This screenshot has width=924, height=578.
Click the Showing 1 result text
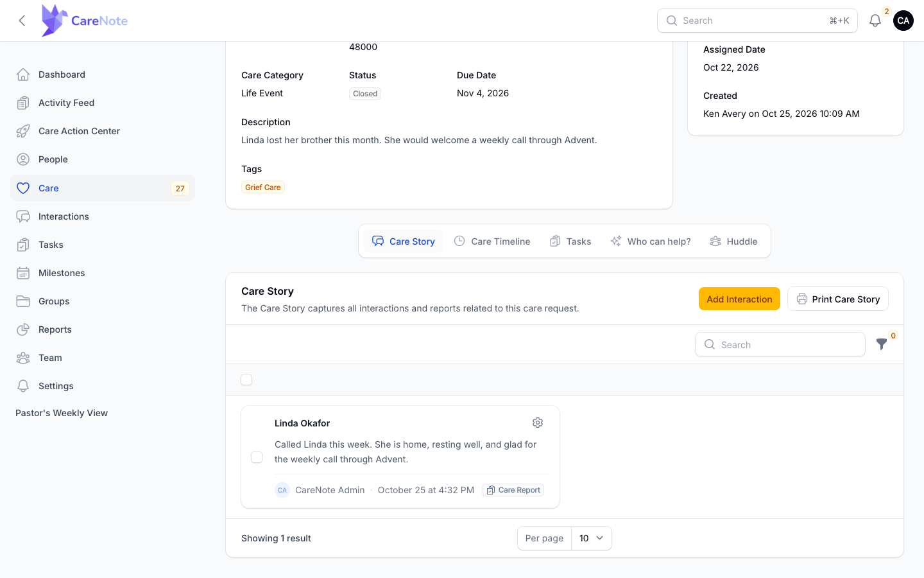coord(276,538)
